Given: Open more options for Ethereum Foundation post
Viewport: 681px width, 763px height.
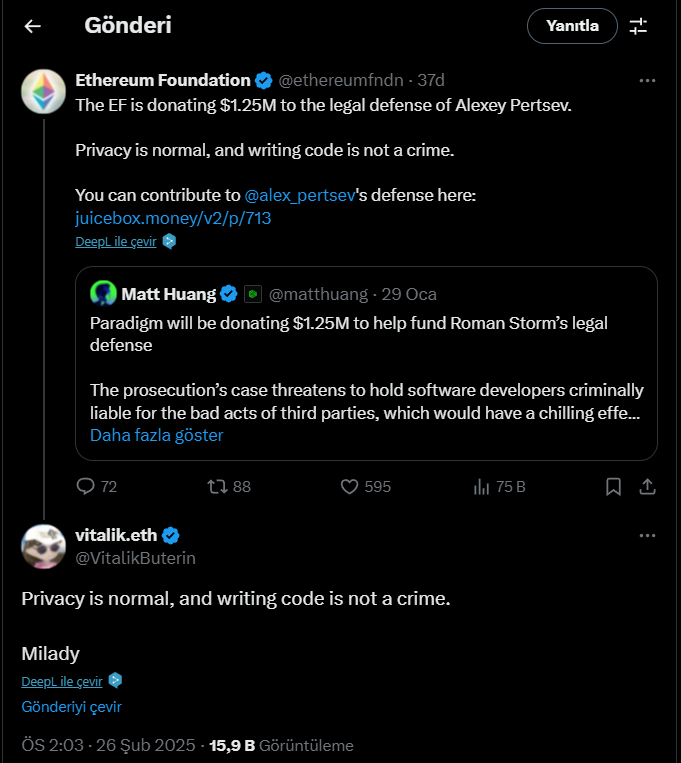Looking at the screenshot, I should [647, 80].
